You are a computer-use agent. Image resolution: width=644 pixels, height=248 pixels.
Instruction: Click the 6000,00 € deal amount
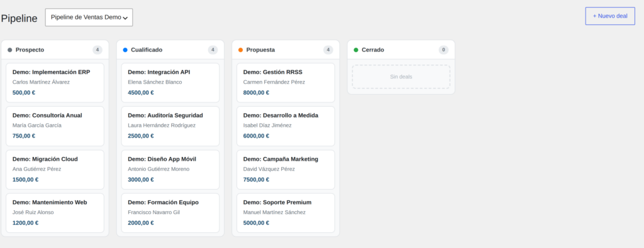pos(257,136)
